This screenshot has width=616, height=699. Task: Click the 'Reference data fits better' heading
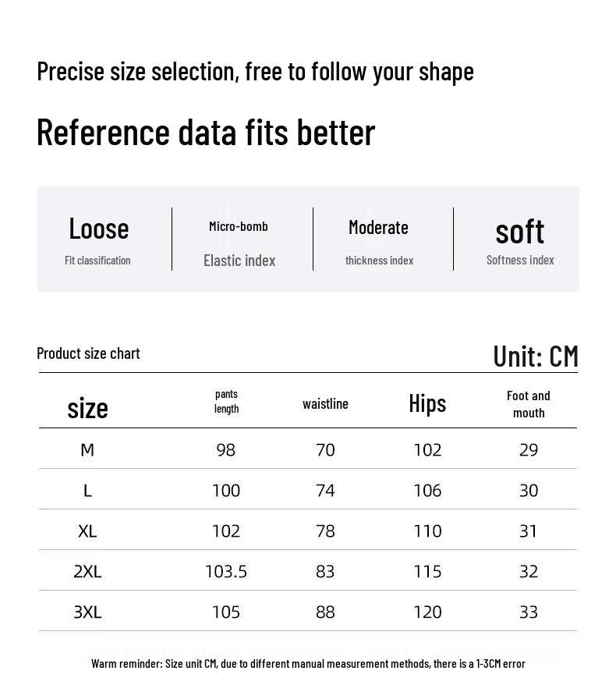point(206,132)
